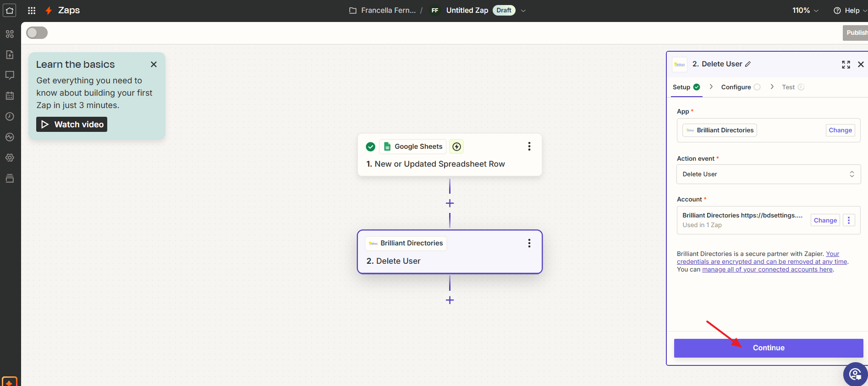The width and height of the screenshot is (868, 386).
Task: Switch to the Setup tab
Action: coord(686,87)
